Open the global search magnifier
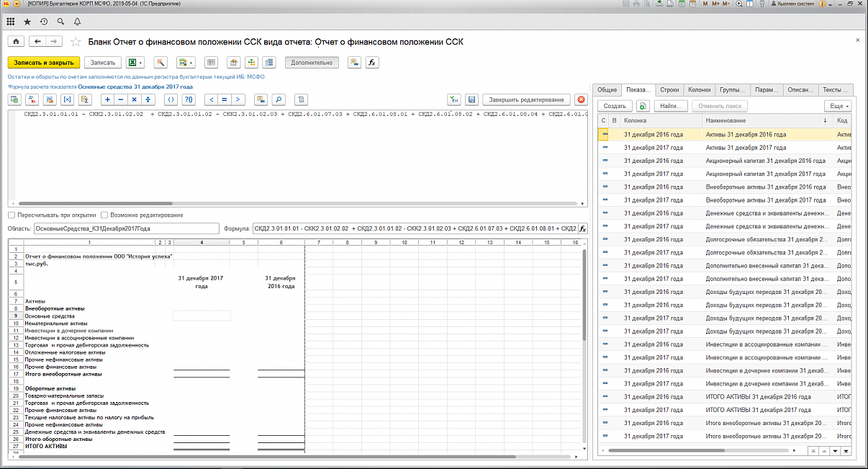 (x=60, y=22)
